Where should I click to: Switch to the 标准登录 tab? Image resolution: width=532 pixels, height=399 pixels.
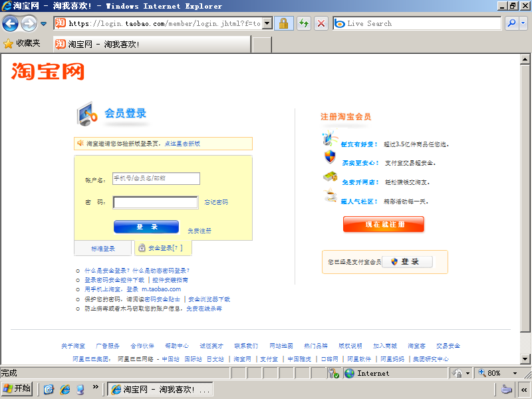point(103,248)
